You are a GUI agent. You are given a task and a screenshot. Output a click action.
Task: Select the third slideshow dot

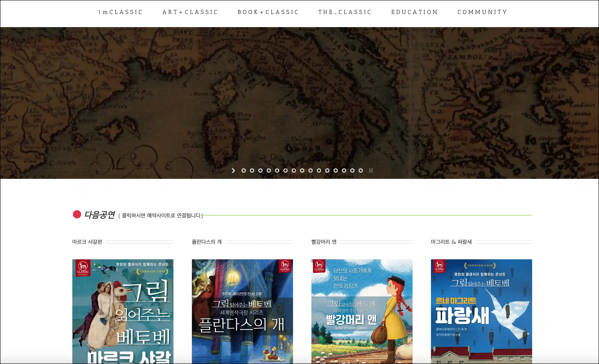260,171
